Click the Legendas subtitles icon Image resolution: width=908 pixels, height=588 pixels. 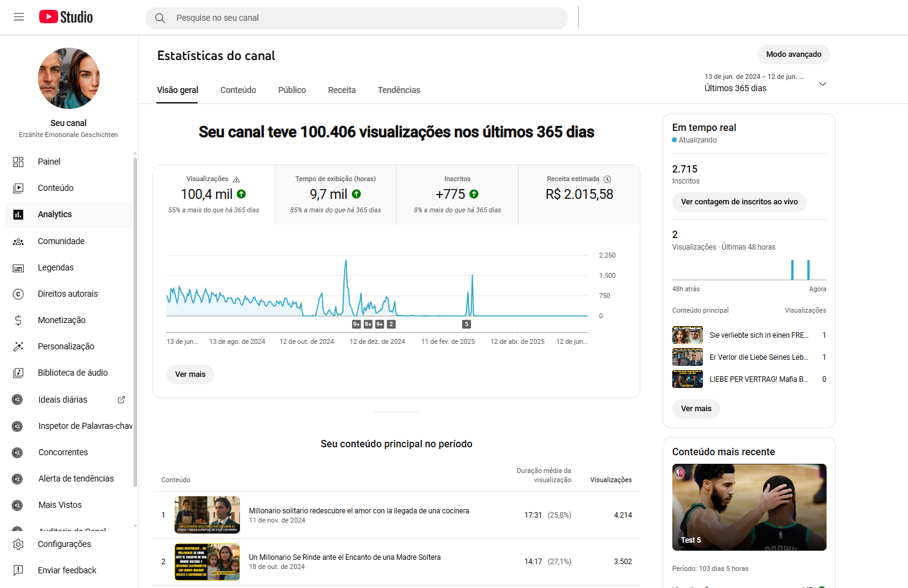tap(18, 267)
